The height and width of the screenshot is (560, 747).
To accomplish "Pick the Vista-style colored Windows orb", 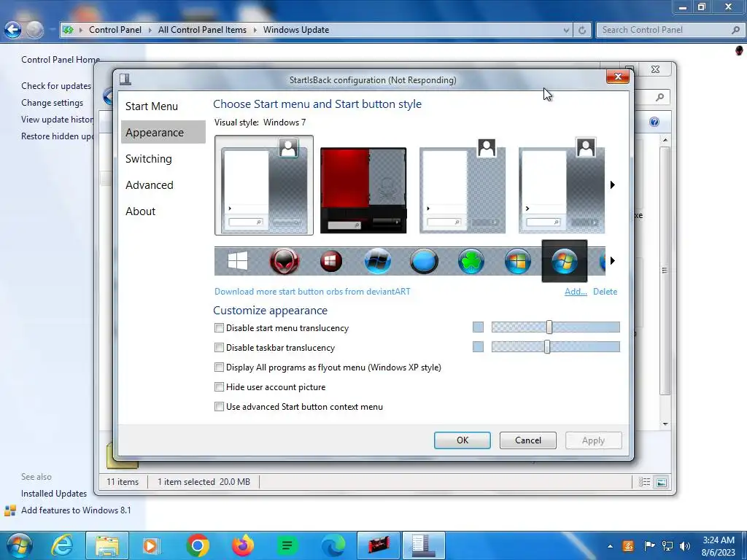I will 517,261.
